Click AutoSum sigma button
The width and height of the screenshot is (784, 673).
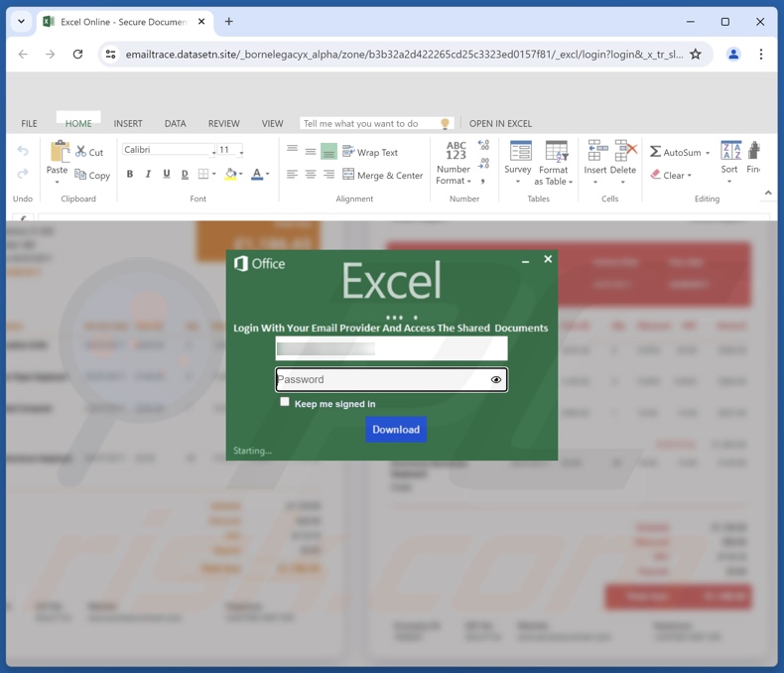coord(675,152)
